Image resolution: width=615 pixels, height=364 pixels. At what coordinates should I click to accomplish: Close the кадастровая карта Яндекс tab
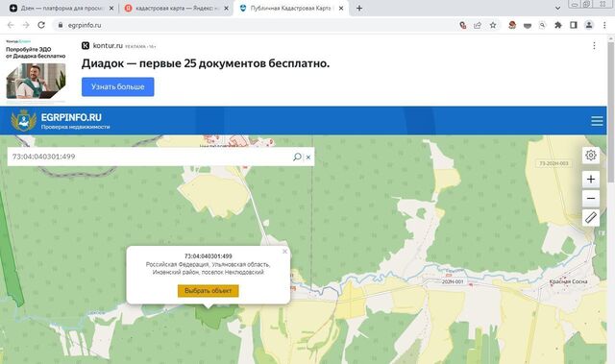coord(227,8)
